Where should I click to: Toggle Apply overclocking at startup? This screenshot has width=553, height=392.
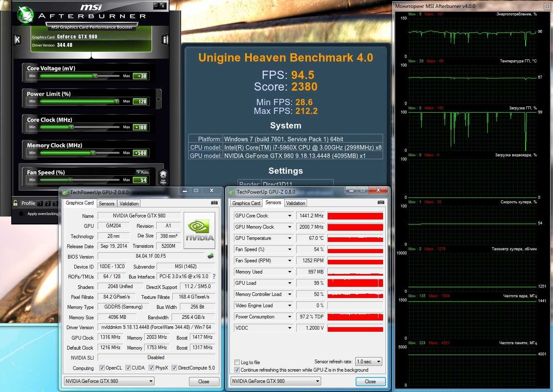click(21, 214)
